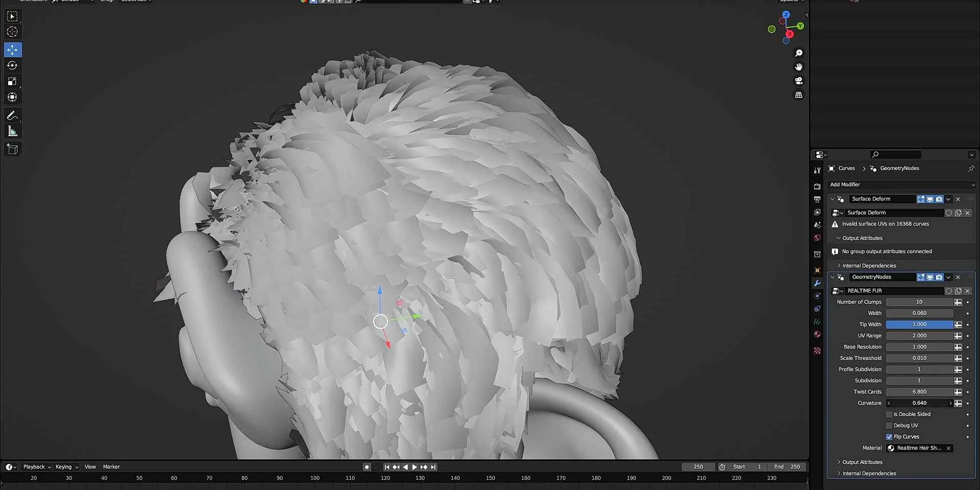Viewport: 980px width, 490px height.
Task: Pick the Measure tool
Action: (12, 132)
